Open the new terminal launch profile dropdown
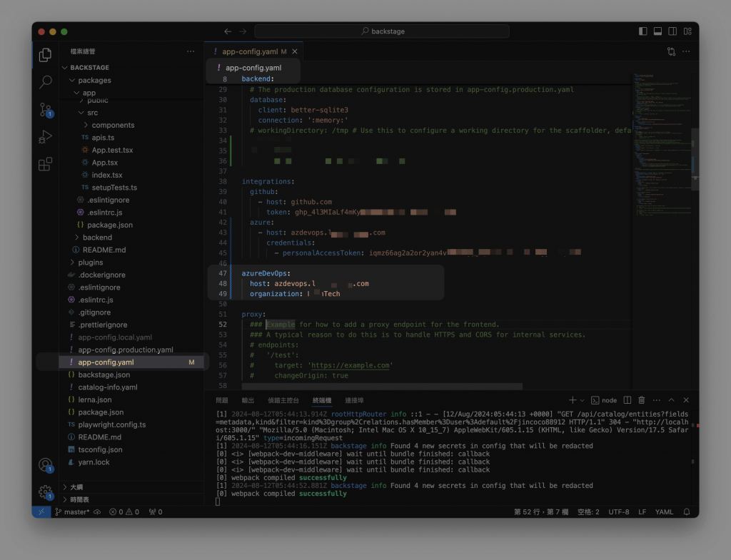Image resolution: width=731 pixels, height=560 pixels. (582, 400)
